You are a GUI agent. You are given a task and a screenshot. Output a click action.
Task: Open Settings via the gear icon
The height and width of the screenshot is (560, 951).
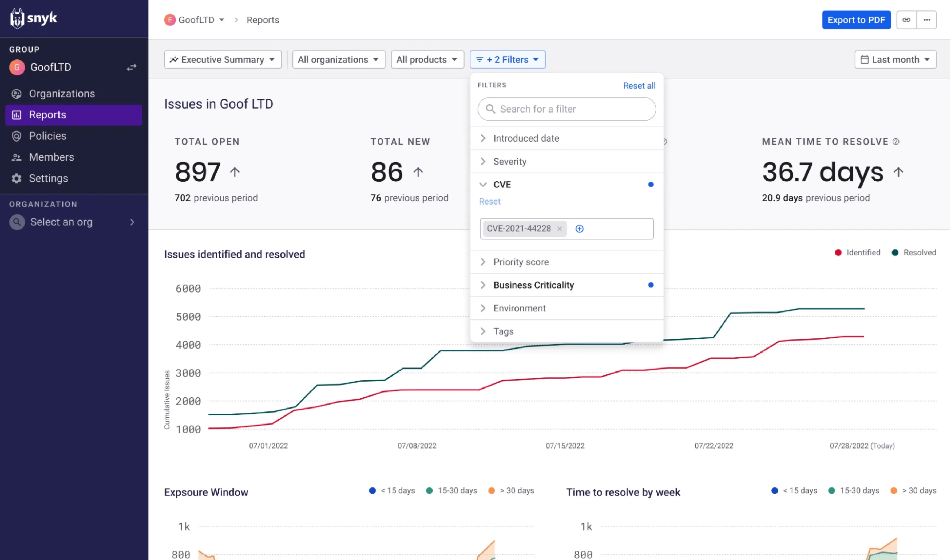pos(16,178)
